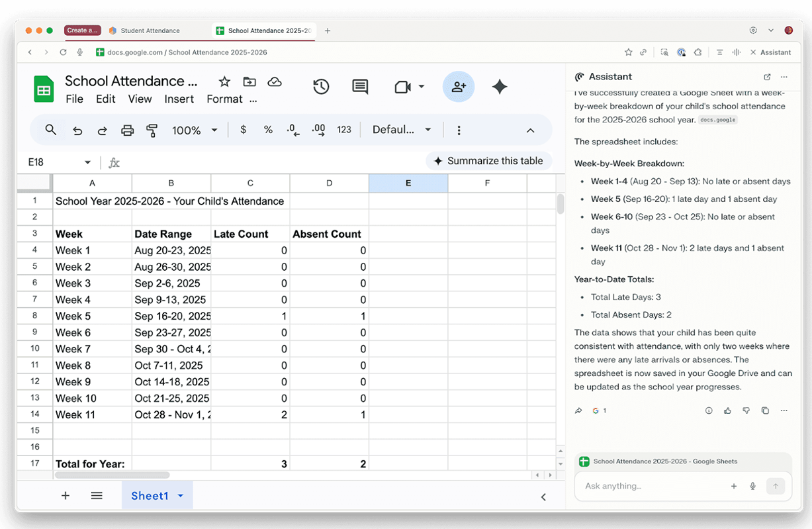Open version history clock icon

click(321, 87)
